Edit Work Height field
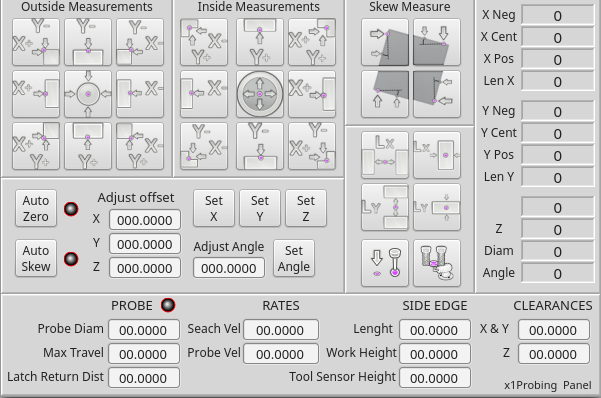This screenshot has width=601, height=398. point(435,354)
